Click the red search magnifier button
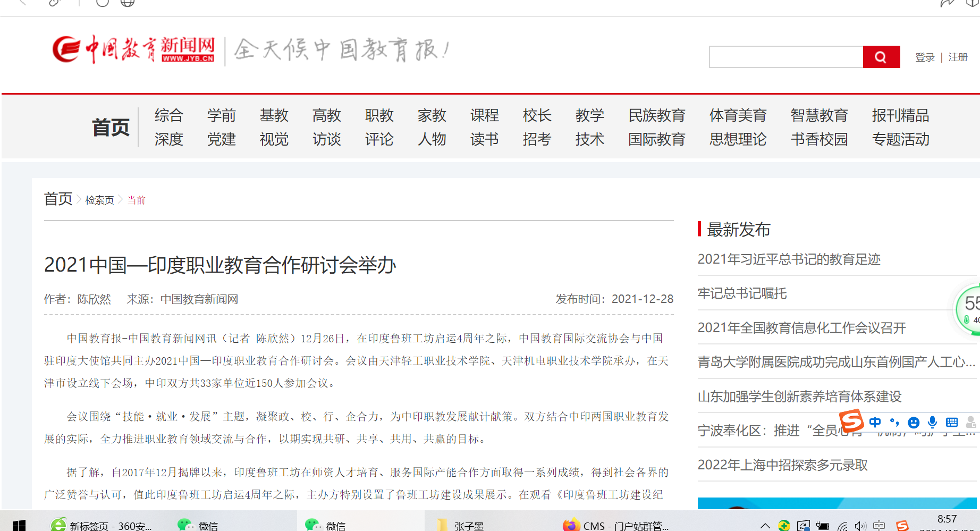The image size is (980, 531). (881, 57)
